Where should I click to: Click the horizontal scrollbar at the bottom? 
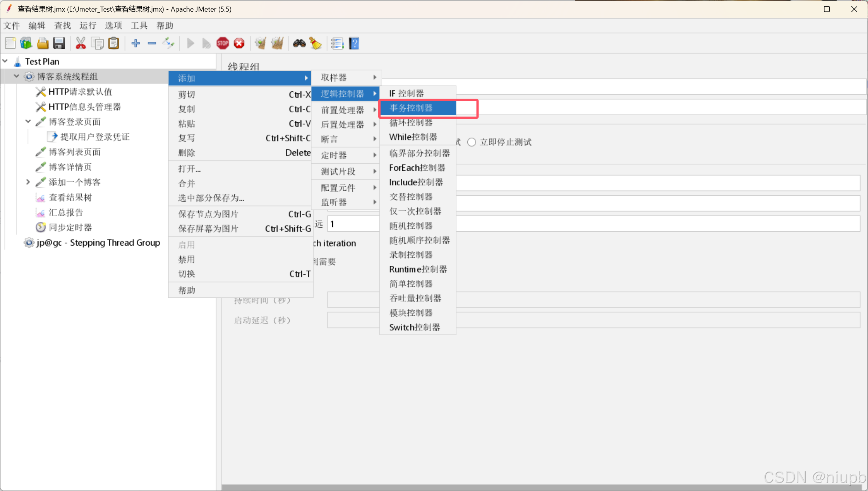542,487
